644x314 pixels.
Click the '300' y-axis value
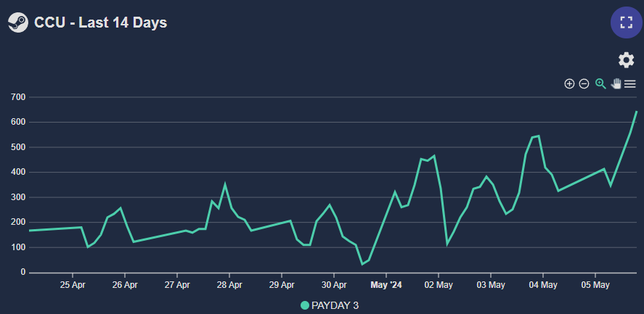coord(19,197)
